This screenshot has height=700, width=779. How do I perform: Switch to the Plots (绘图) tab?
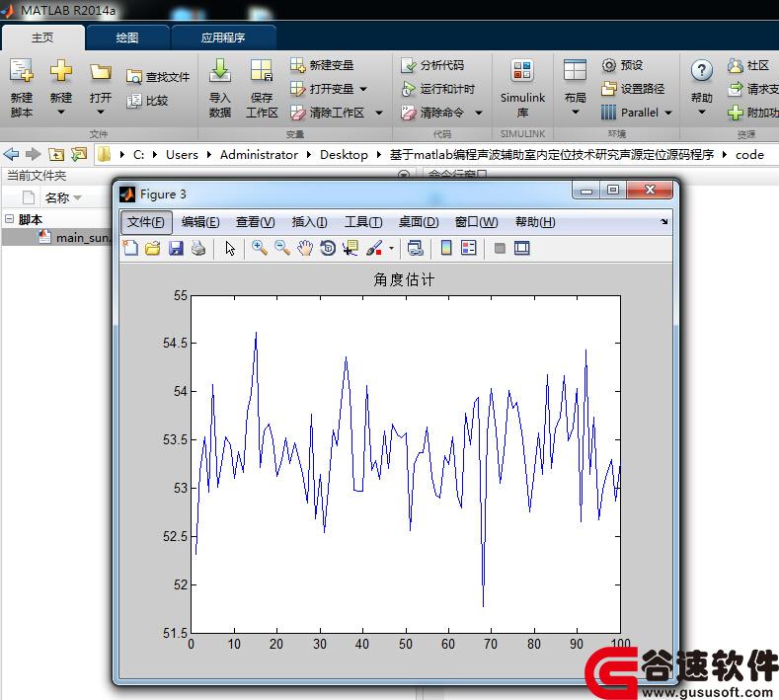point(127,38)
